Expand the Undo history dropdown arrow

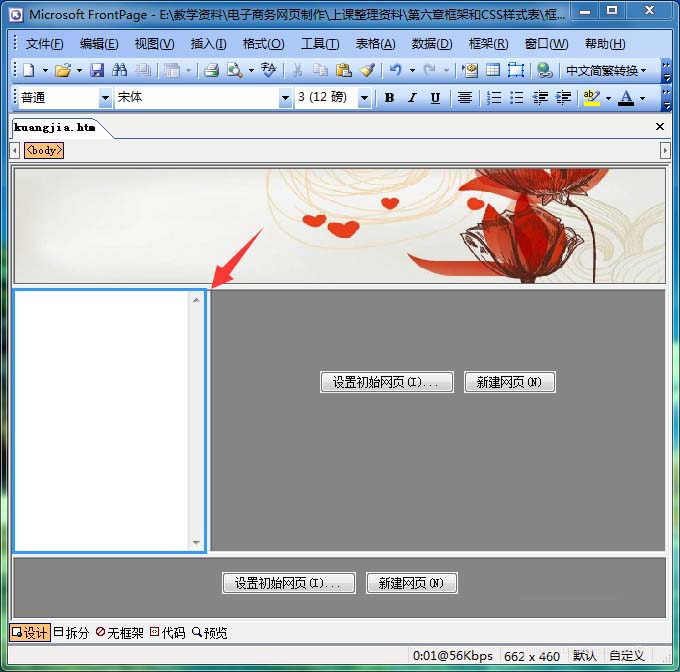point(412,70)
